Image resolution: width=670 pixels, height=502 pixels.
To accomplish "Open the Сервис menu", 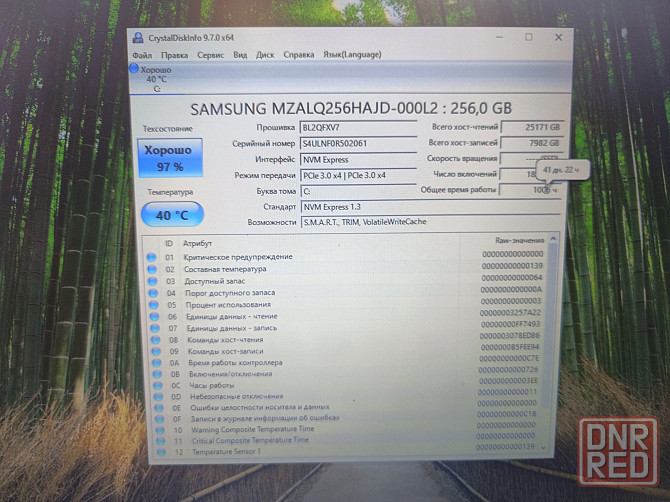I will [x=210, y=55].
